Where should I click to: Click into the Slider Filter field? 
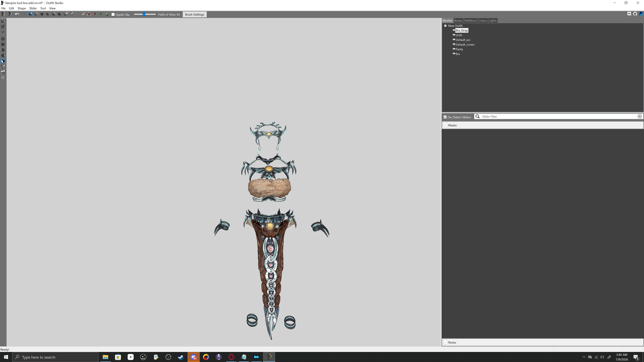point(558,117)
